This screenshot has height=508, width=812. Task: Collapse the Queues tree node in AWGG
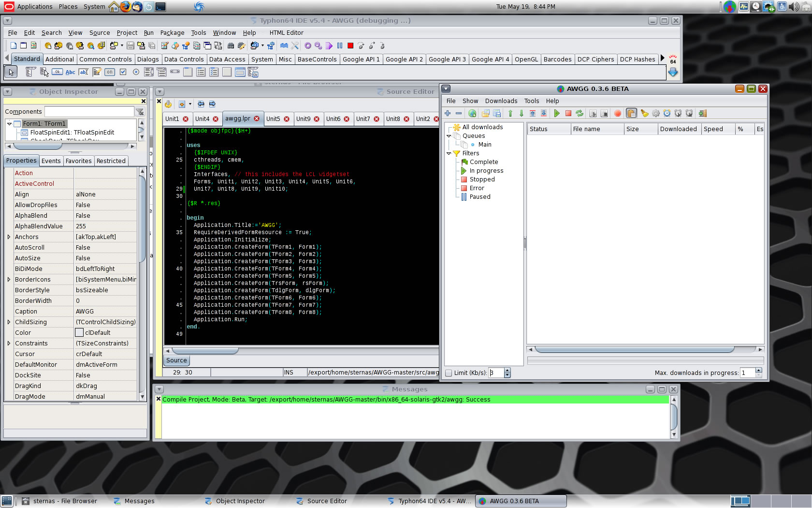click(449, 136)
